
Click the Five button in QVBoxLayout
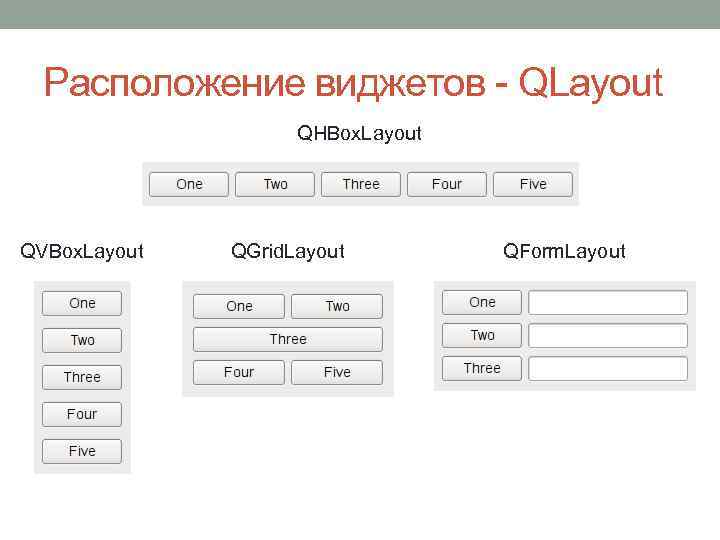82,451
